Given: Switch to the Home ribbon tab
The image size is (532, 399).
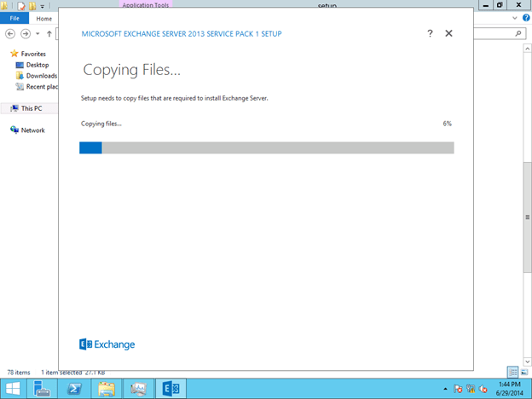Looking at the screenshot, I should pyautogui.click(x=43, y=18).
